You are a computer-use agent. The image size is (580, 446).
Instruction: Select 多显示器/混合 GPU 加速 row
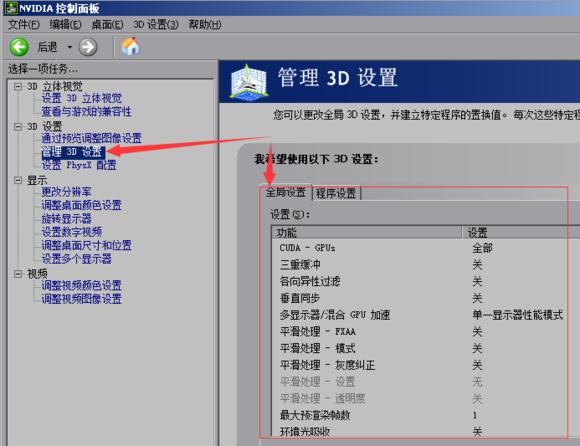(x=426, y=315)
